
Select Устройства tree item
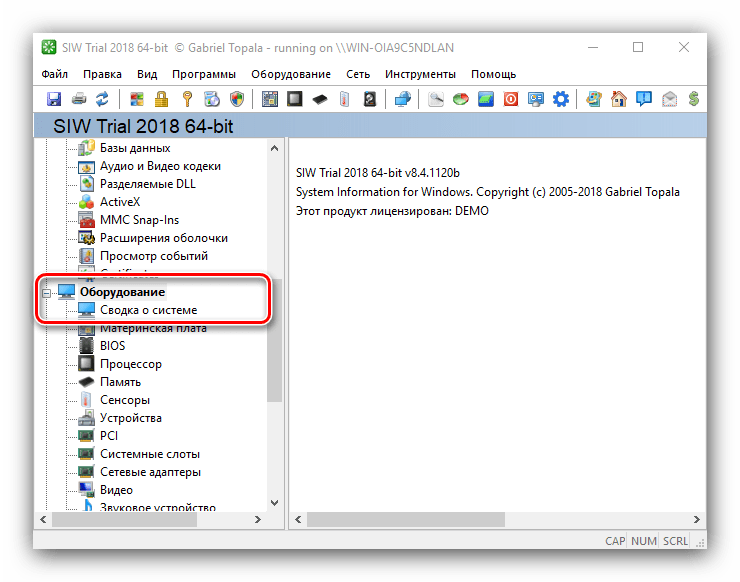(x=131, y=418)
